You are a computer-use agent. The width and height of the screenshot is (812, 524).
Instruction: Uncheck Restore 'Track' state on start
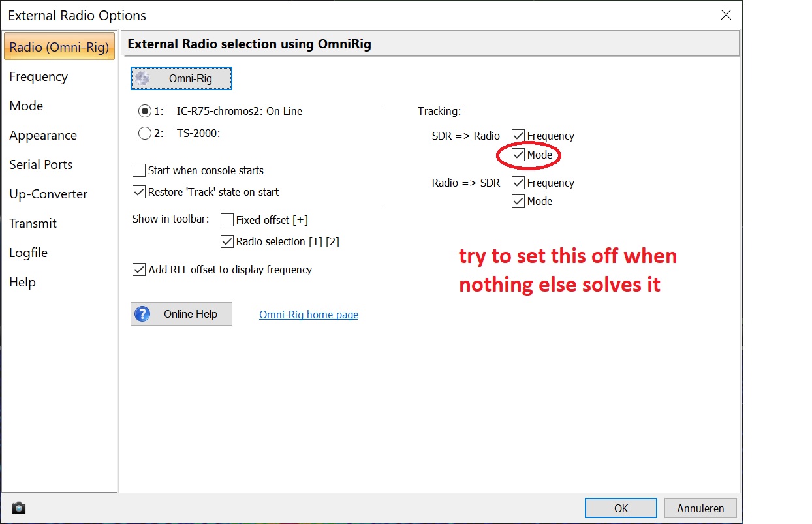(139, 192)
